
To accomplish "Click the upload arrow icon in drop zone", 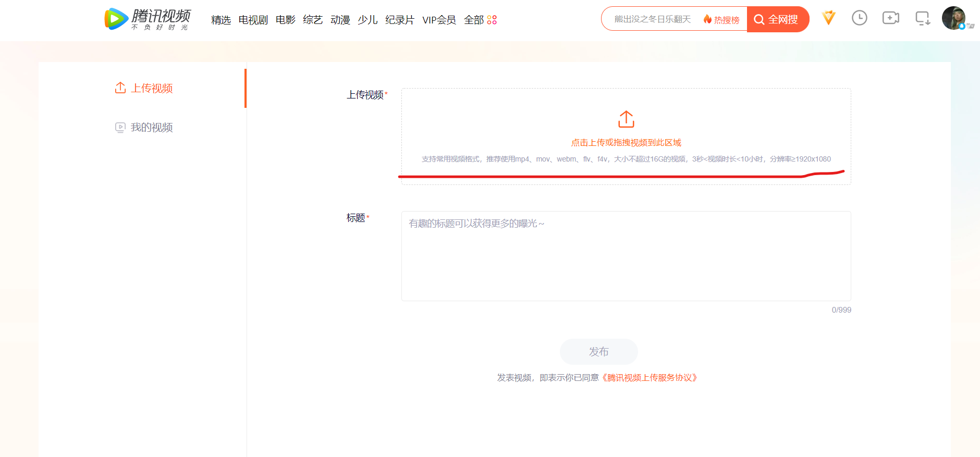I will (x=626, y=119).
